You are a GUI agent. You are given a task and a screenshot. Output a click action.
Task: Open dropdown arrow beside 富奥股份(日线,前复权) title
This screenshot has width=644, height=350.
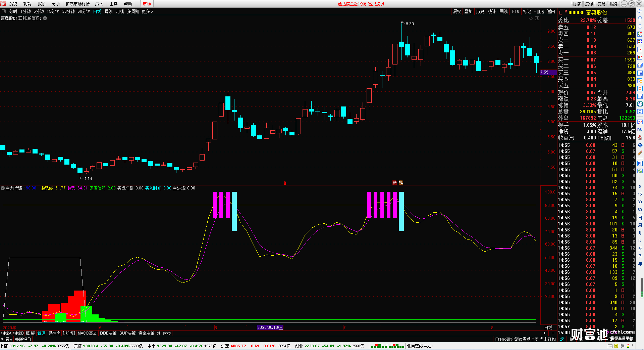pos(45,18)
